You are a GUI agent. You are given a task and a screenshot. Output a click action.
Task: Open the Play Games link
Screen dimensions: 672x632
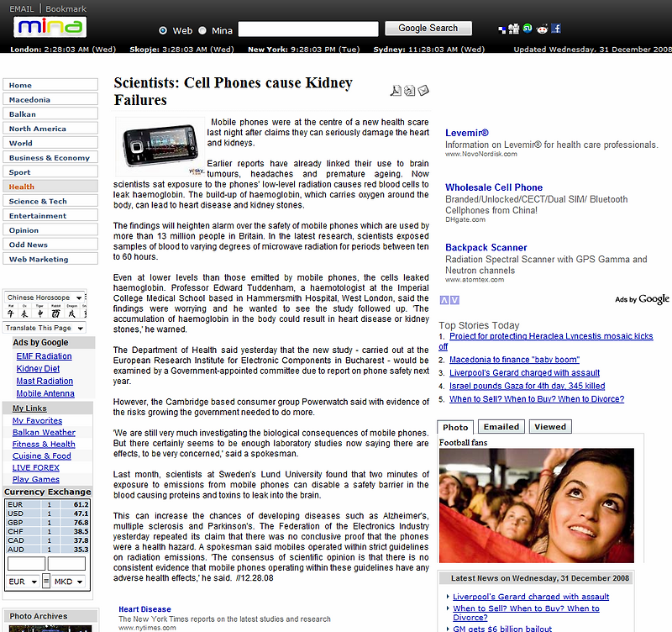pyautogui.click(x=35, y=479)
